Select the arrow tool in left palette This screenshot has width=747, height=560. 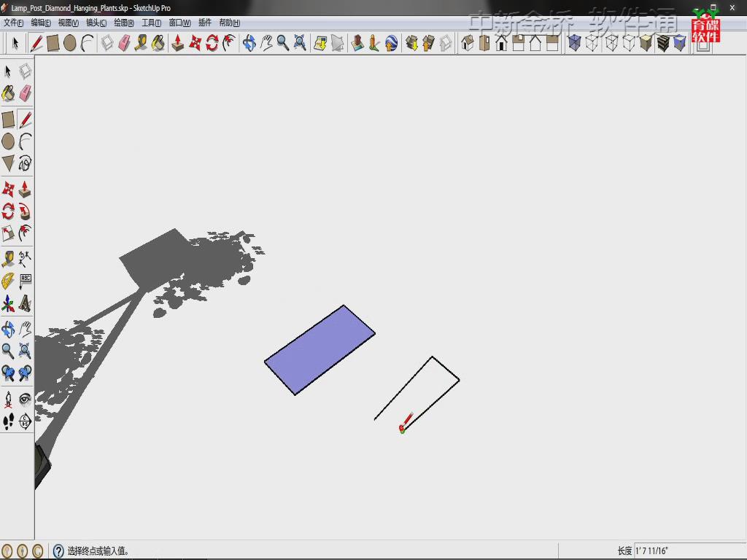pyautogui.click(x=8, y=71)
